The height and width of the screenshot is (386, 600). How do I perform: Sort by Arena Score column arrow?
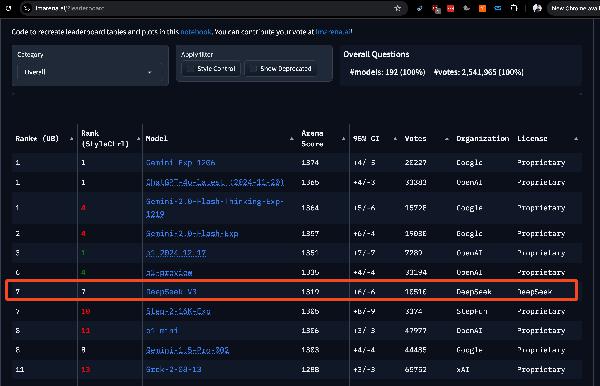pos(343,138)
